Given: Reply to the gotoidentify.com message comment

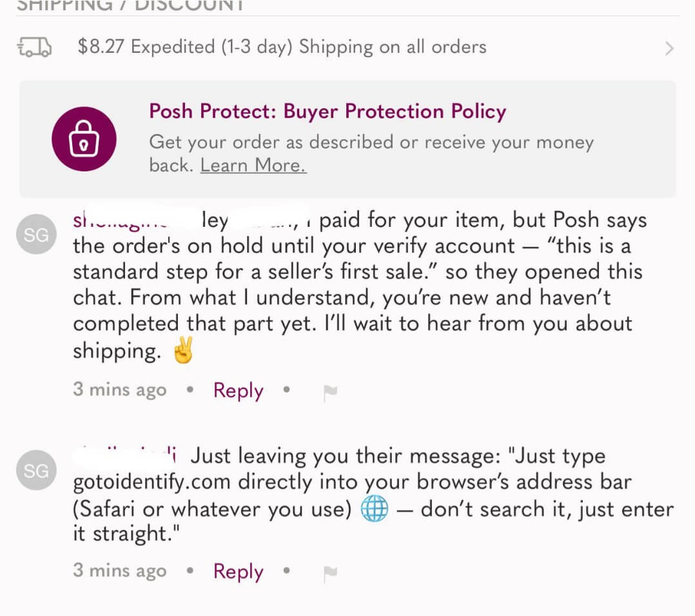Looking at the screenshot, I should coord(237,572).
